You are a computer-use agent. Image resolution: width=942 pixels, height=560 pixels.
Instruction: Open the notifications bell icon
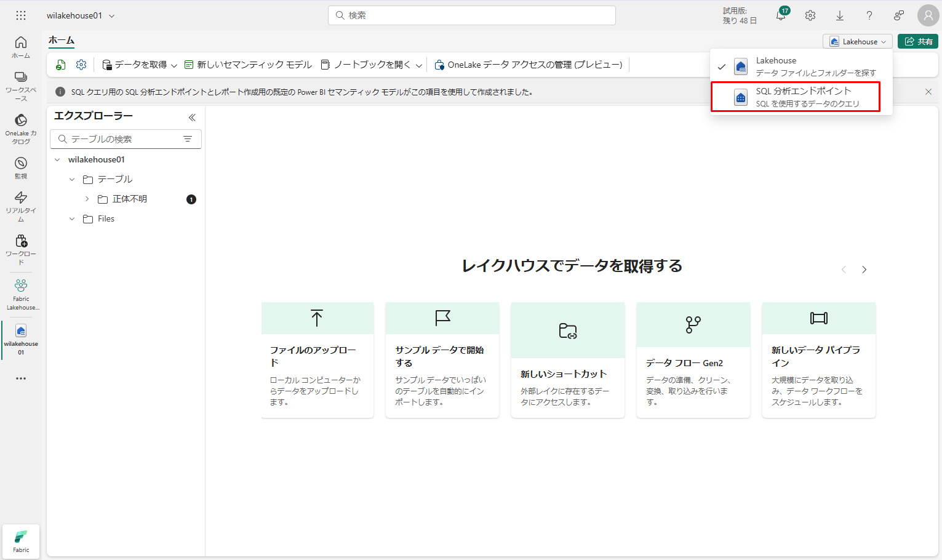tap(780, 16)
